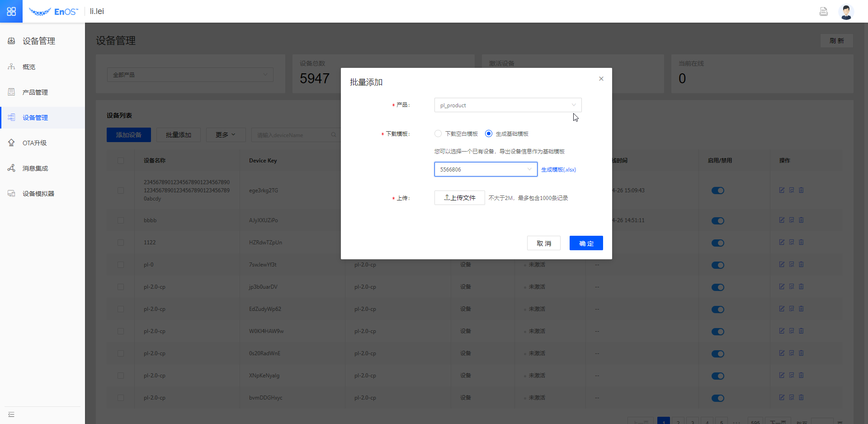Click the 批量添加 button in toolbar
The width and height of the screenshot is (868, 424).
coord(179,135)
